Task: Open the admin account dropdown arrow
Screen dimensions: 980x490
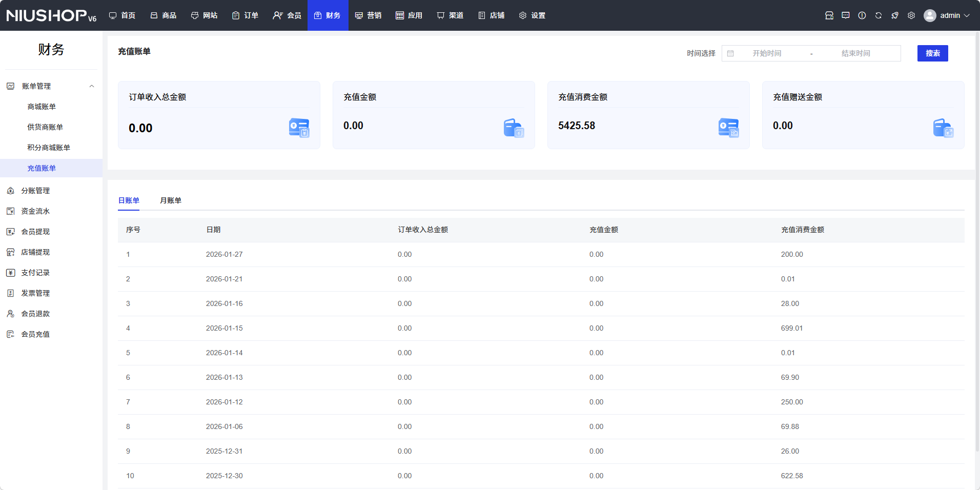Action: click(967, 15)
